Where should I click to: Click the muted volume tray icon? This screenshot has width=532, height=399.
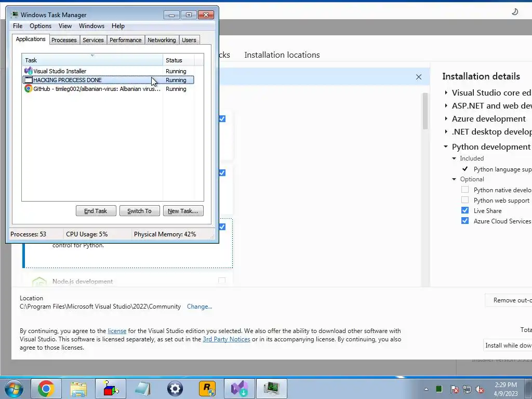coord(480,389)
